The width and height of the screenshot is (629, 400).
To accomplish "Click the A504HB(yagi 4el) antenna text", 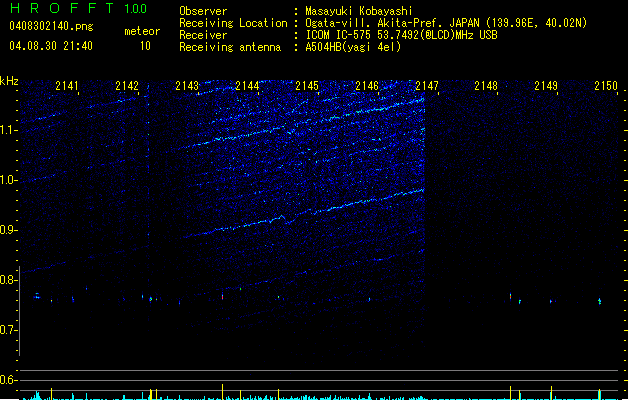I will tap(353, 47).
